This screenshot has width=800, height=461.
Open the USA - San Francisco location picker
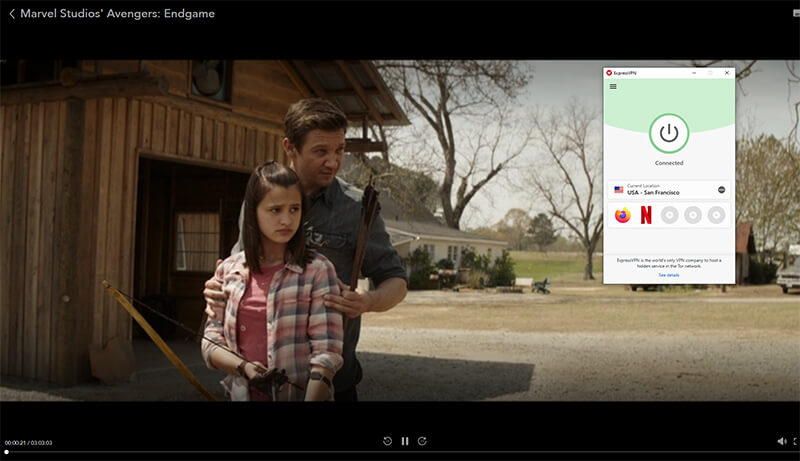(x=669, y=190)
